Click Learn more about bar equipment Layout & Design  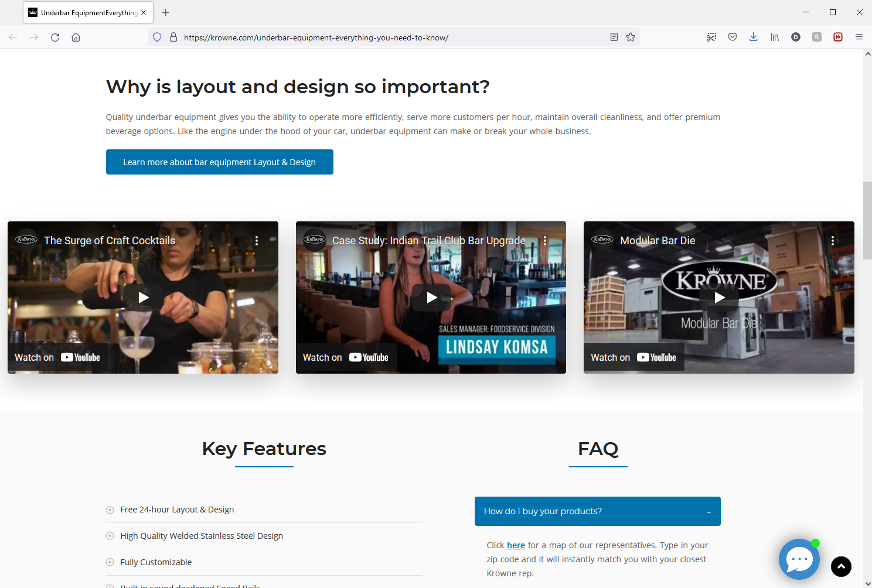219,162
